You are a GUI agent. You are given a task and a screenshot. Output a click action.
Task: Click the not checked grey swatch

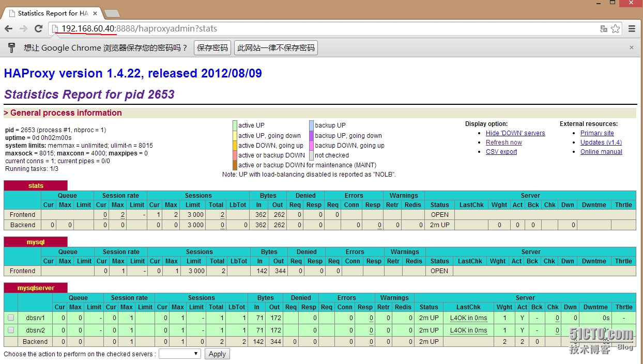tap(311, 155)
